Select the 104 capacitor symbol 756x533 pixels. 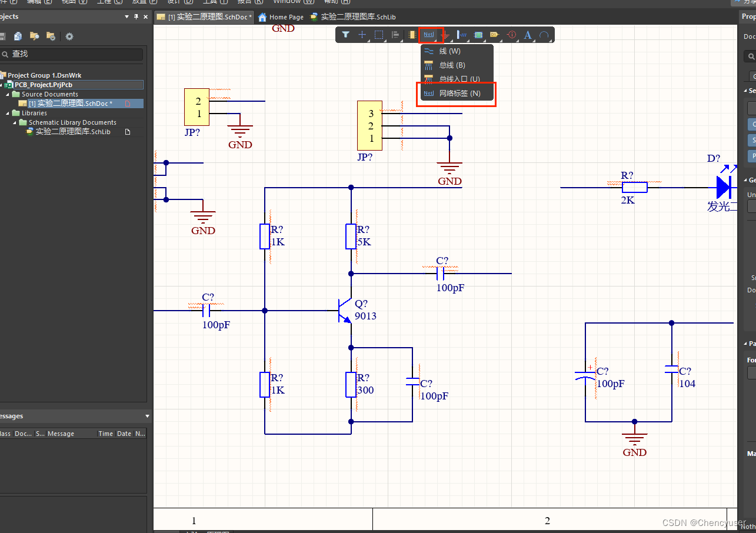click(x=671, y=369)
